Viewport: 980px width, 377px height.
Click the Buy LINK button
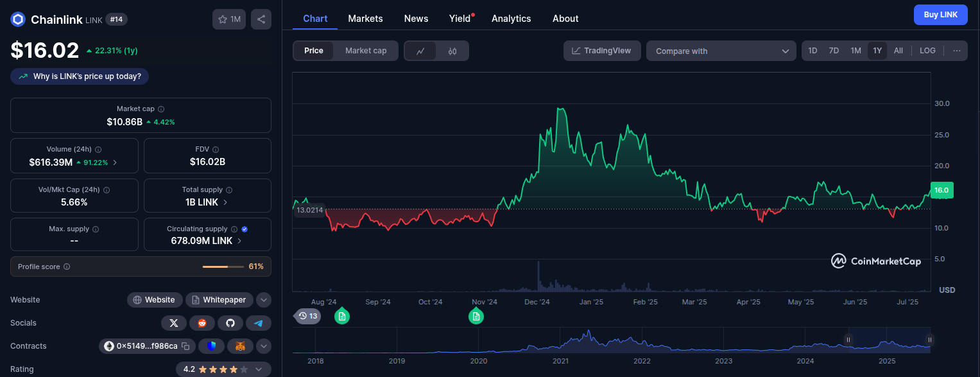tap(940, 15)
